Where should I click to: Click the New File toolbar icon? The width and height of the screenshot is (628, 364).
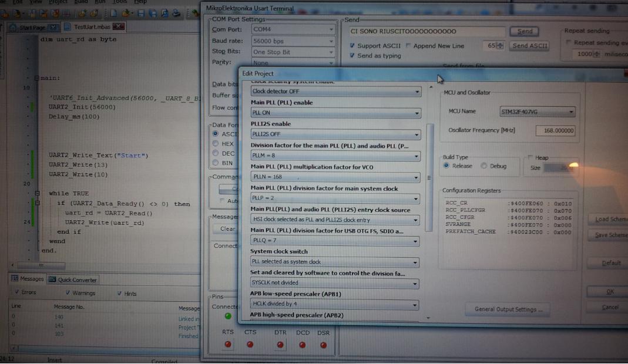click(114, 14)
